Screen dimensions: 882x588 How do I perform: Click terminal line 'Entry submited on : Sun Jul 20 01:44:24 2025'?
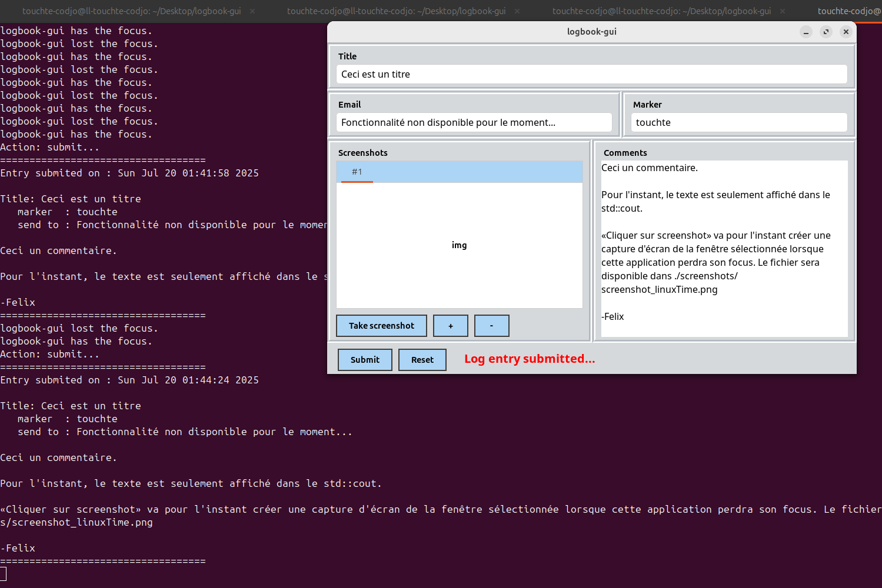click(x=129, y=380)
